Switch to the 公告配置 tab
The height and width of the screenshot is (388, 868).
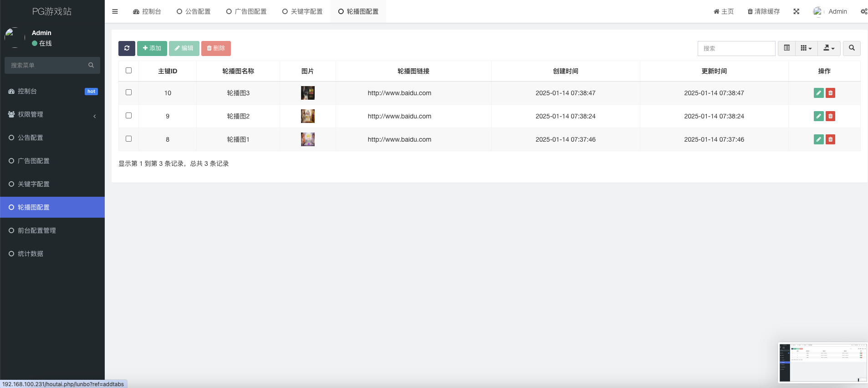[194, 11]
